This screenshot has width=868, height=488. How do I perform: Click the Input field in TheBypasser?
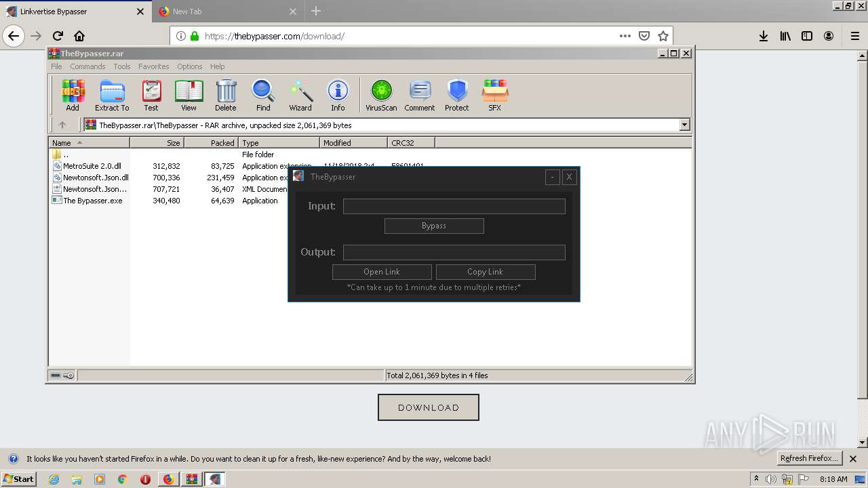454,206
